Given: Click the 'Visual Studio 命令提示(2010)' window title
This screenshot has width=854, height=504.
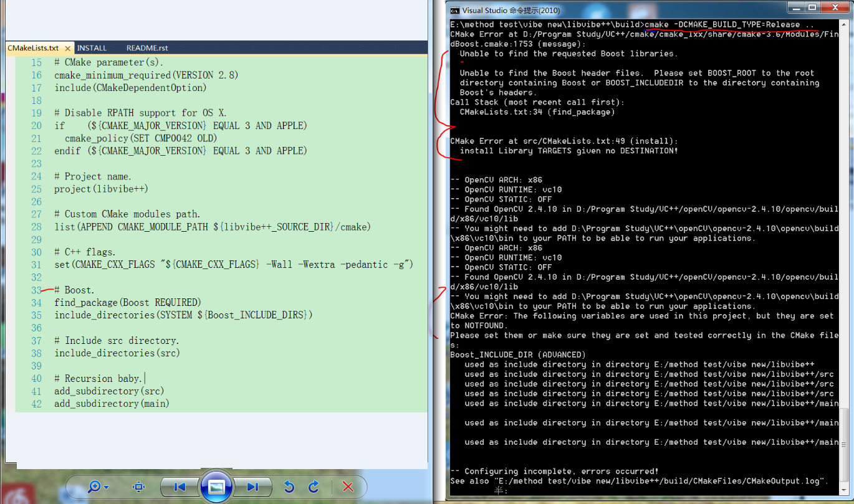Looking at the screenshot, I should click(511, 10).
